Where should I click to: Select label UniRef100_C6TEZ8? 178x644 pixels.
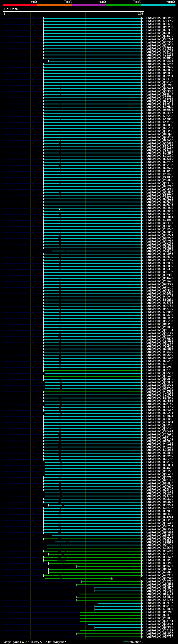point(160,49)
